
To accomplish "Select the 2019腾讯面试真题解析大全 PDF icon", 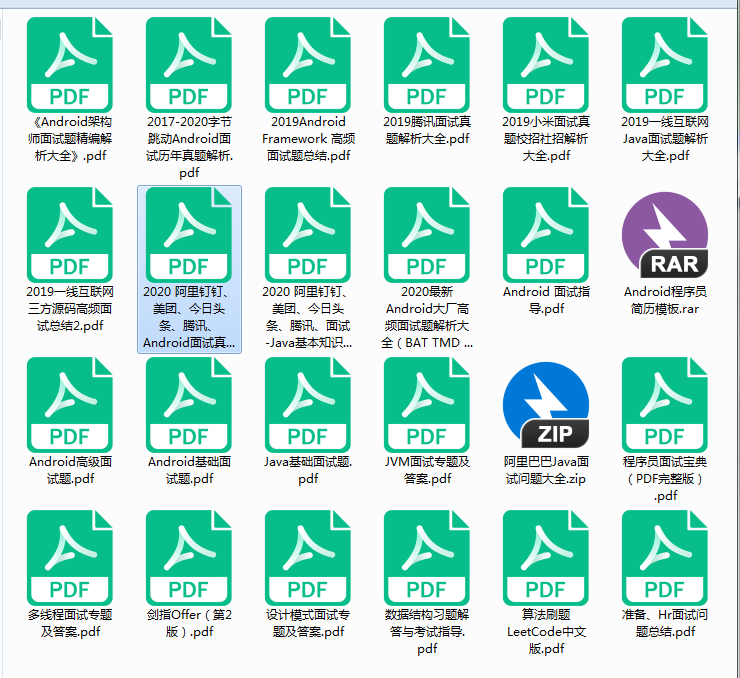I will [x=427, y=65].
